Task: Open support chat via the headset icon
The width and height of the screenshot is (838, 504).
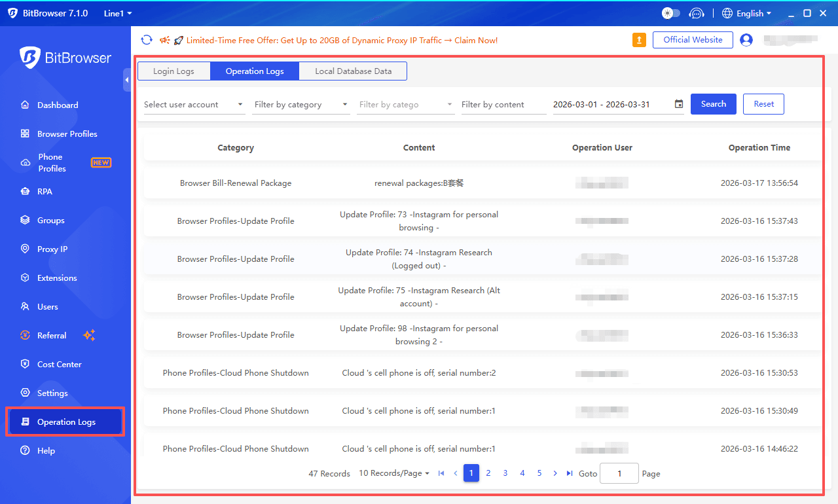Action: tap(697, 13)
